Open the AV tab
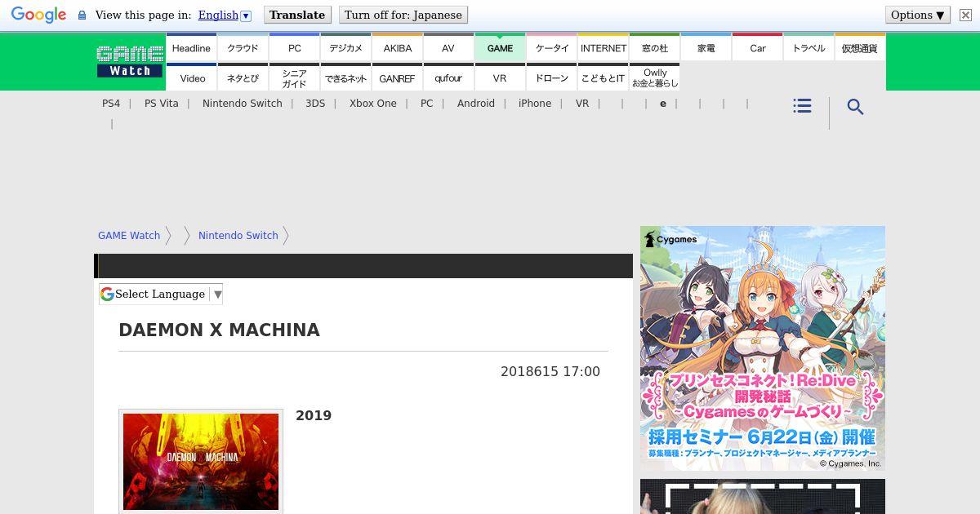980x514 pixels. coord(448,48)
